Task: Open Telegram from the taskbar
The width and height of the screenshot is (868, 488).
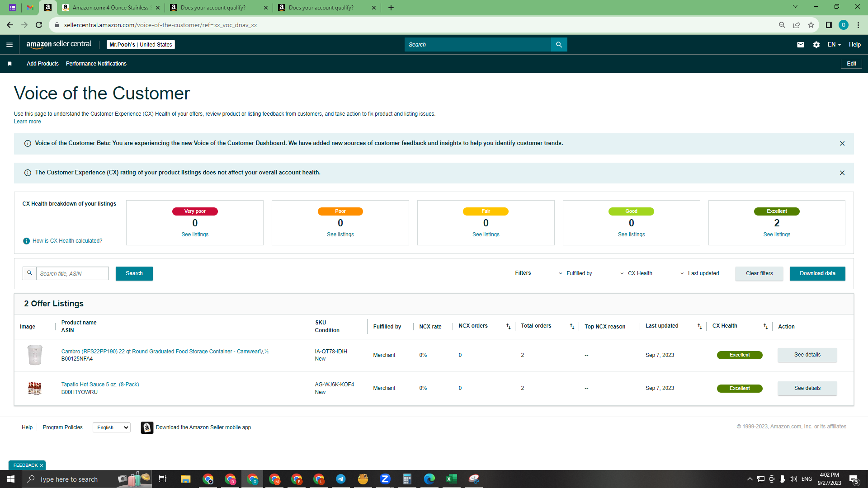Action: pos(341,479)
